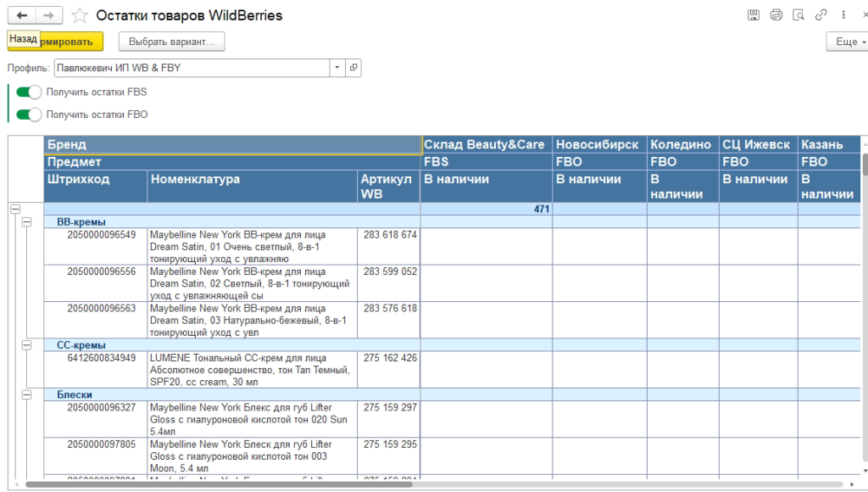Select the Казань warehouse header

coord(829,144)
